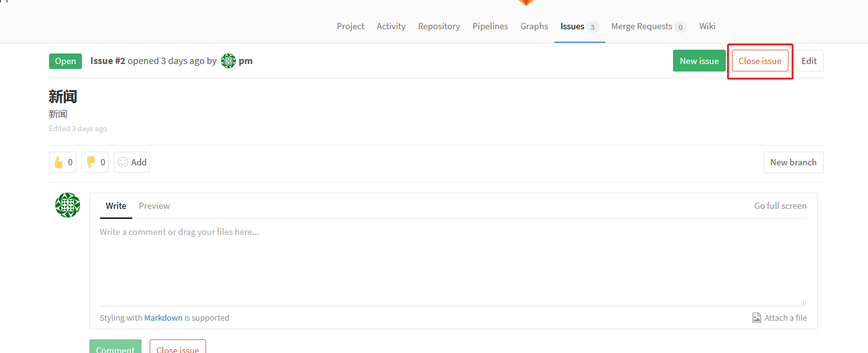This screenshot has height=353, width=868.
Task: Click the thumbs down emoji button
Action: click(x=95, y=162)
